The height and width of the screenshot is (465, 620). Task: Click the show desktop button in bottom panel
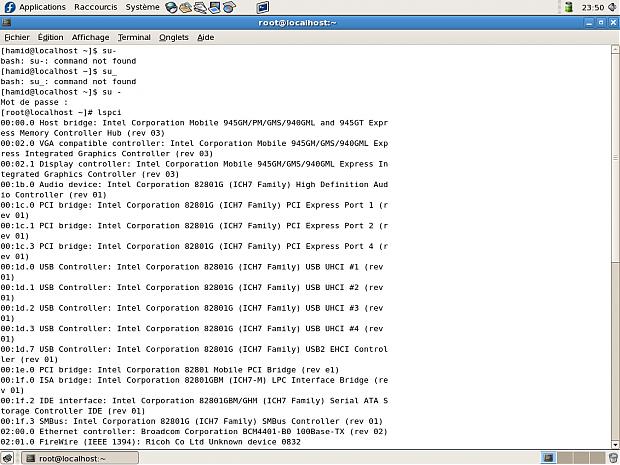pyautogui.click(x=8, y=458)
